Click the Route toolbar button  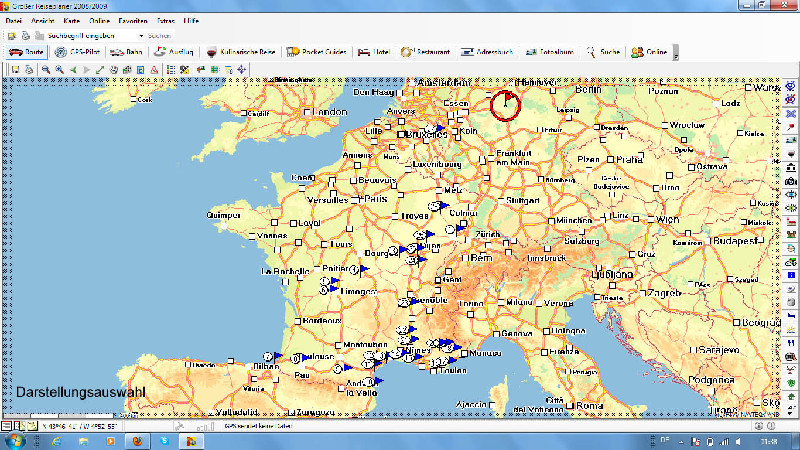click(28, 52)
